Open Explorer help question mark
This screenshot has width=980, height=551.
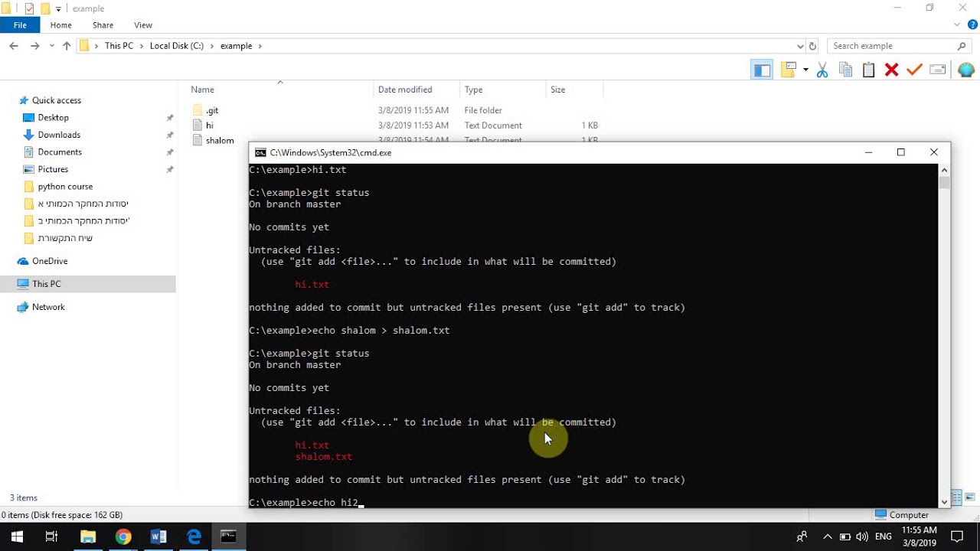click(x=972, y=25)
